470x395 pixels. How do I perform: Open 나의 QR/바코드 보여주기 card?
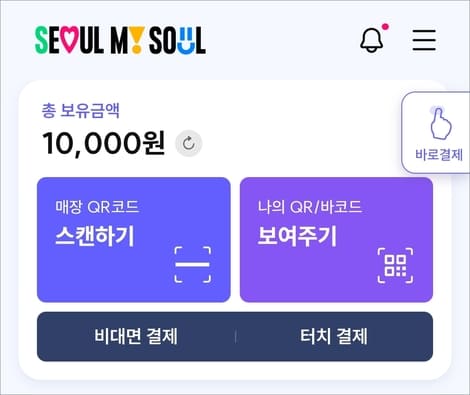tap(336, 240)
